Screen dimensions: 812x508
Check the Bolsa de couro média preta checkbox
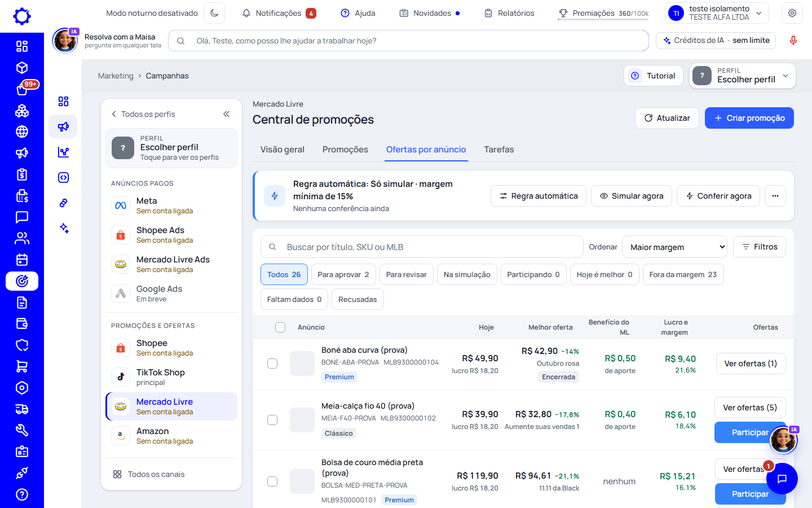[272, 481]
